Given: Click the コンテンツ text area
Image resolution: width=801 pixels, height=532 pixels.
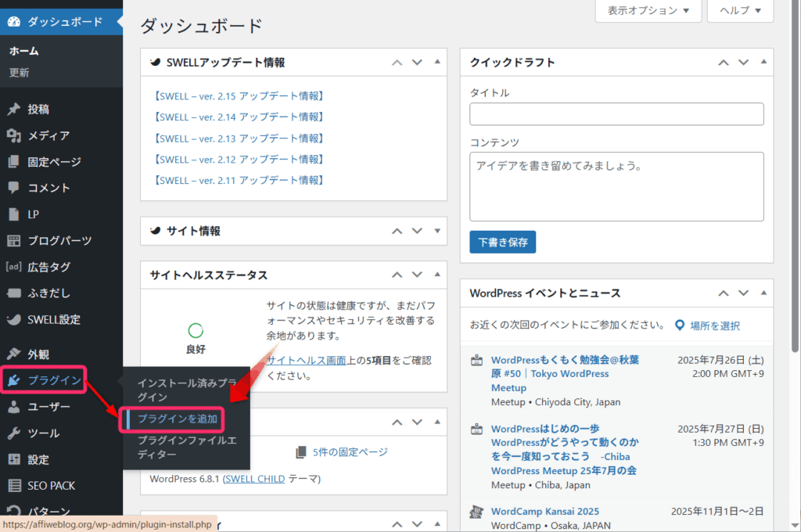Looking at the screenshot, I should pos(616,186).
